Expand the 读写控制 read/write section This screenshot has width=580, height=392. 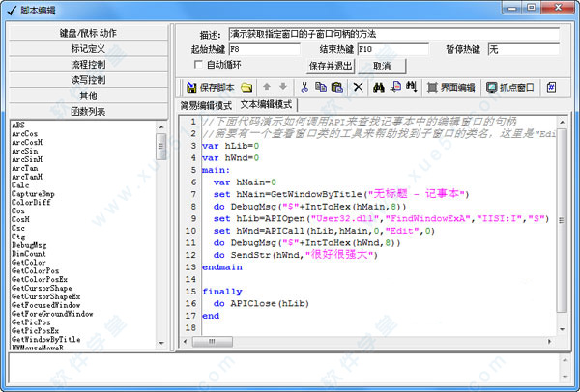point(82,79)
